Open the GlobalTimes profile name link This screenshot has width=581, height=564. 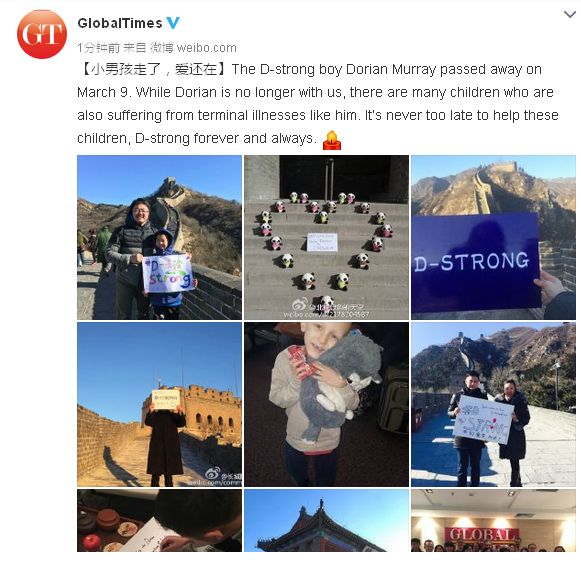pyautogui.click(x=120, y=23)
